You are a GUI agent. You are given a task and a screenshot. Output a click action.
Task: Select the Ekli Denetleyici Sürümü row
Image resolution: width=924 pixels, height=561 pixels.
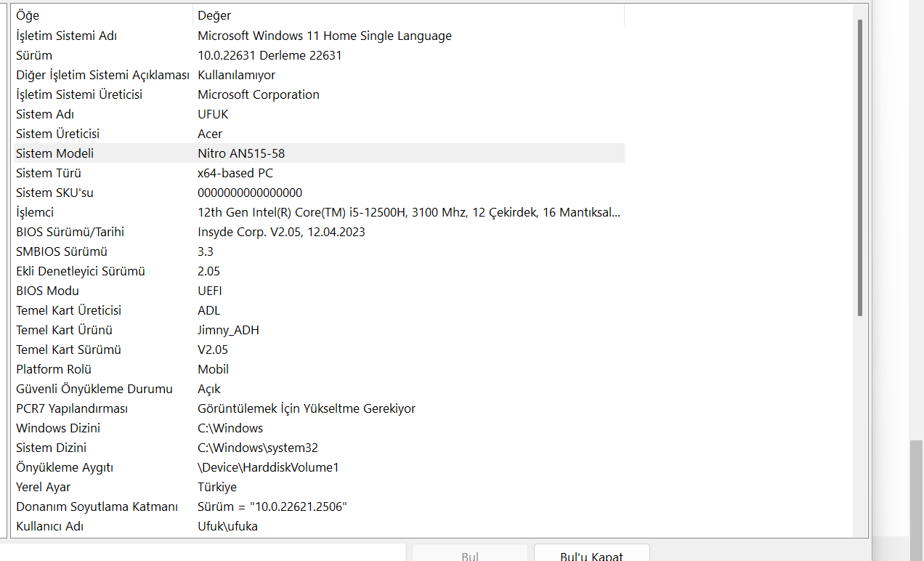tap(318, 271)
